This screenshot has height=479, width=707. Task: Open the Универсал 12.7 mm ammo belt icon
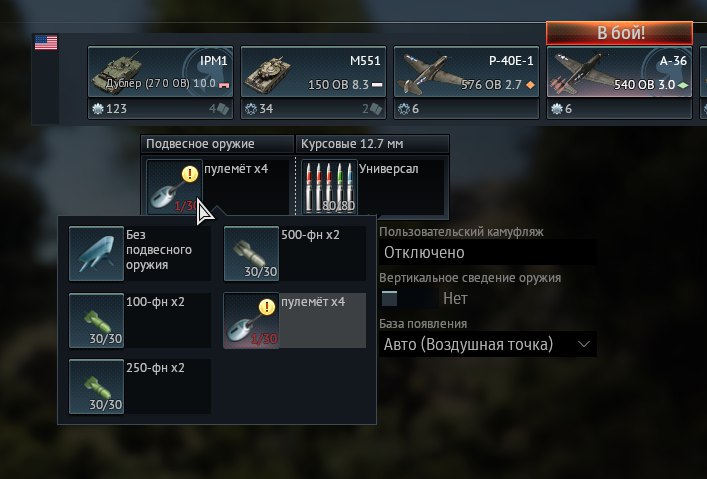[329, 187]
